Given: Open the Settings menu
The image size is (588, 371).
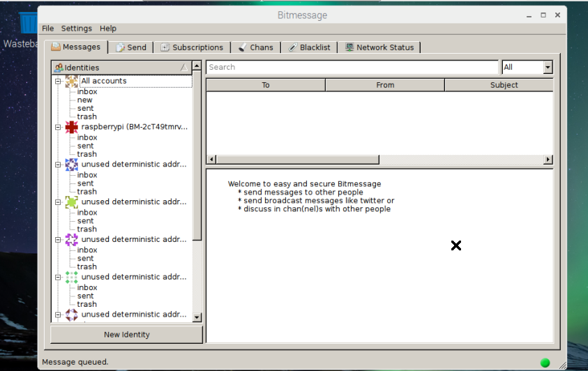Looking at the screenshot, I should point(77,29).
